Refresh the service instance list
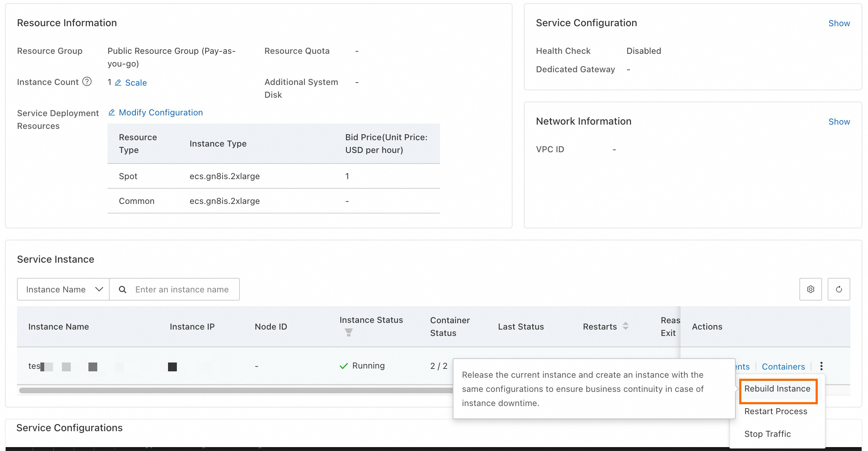 [839, 289]
